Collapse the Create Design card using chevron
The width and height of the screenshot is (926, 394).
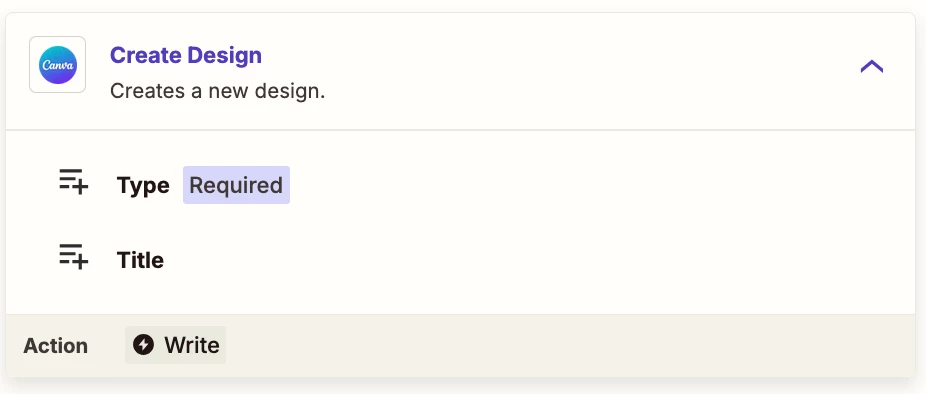[x=872, y=66]
